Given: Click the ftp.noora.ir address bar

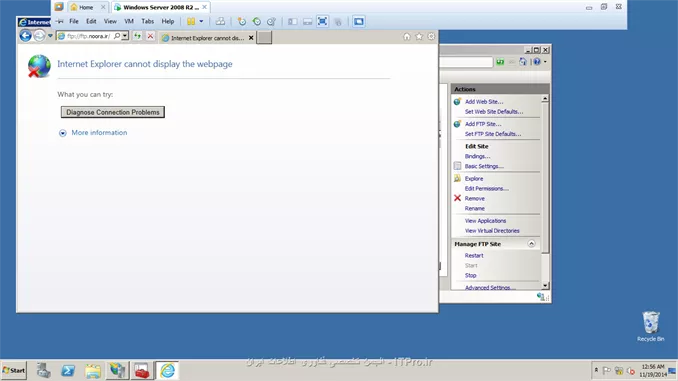Looking at the screenshot, I should [x=88, y=36].
